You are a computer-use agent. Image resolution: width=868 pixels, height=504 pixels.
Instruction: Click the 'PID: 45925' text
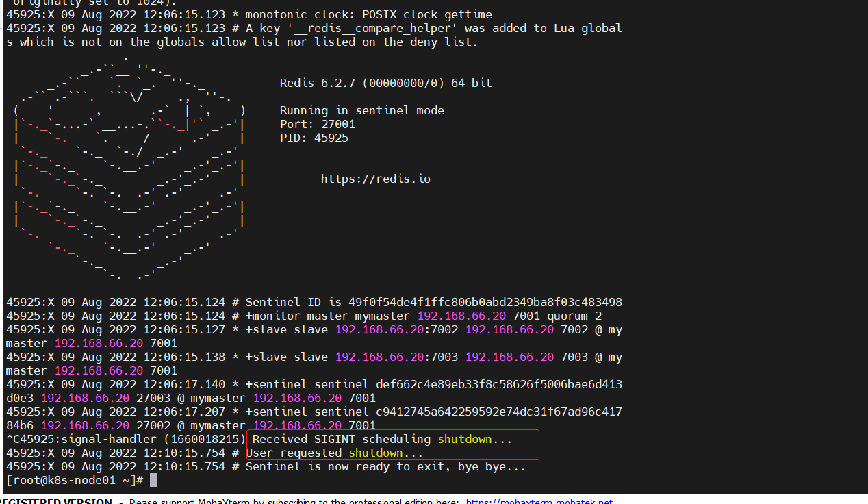coord(314,138)
